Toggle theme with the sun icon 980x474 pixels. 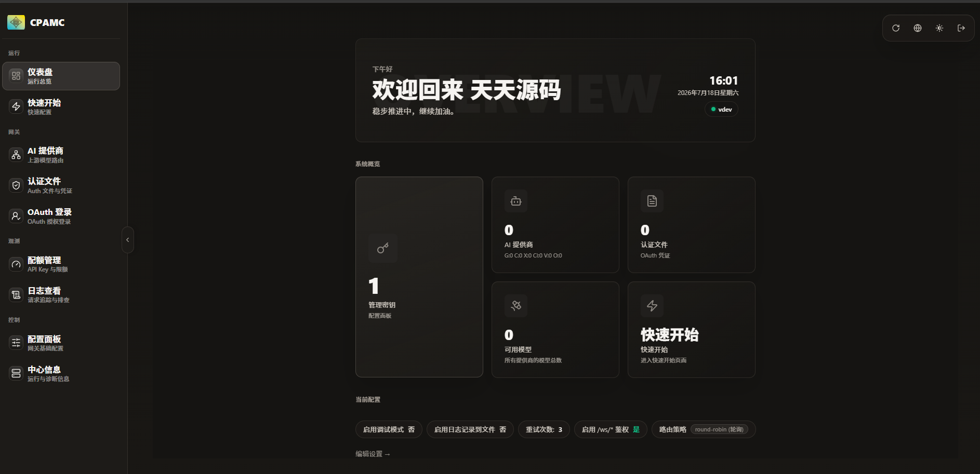click(939, 28)
